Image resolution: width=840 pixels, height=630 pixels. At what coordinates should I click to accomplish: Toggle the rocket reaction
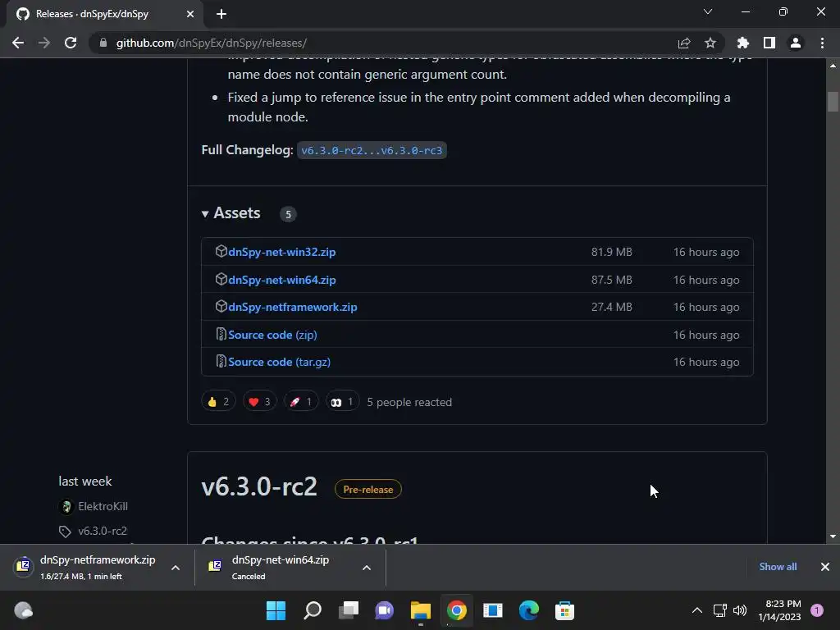click(x=301, y=402)
